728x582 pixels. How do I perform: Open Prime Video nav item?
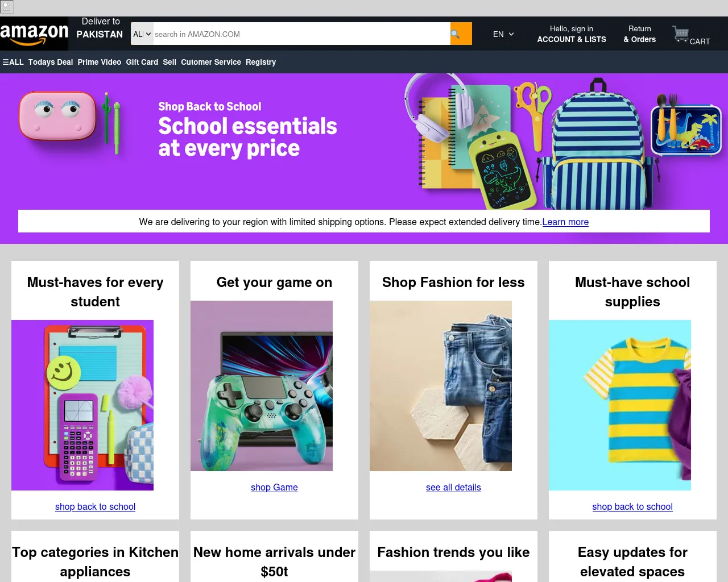[x=100, y=62]
